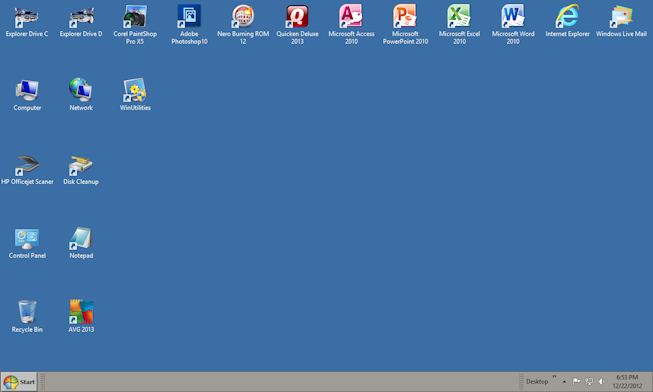Open the Start menu

[x=19, y=382]
